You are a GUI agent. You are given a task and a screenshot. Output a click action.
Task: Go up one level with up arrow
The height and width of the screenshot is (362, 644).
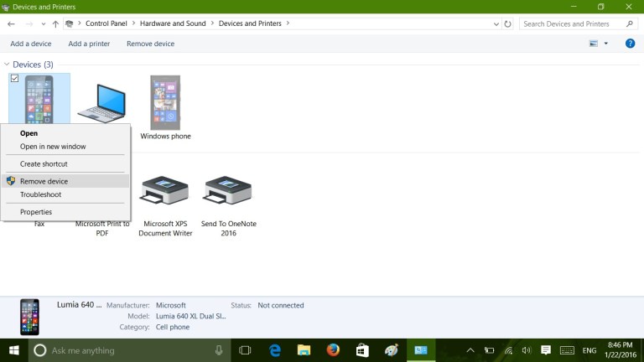coord(55,23)
